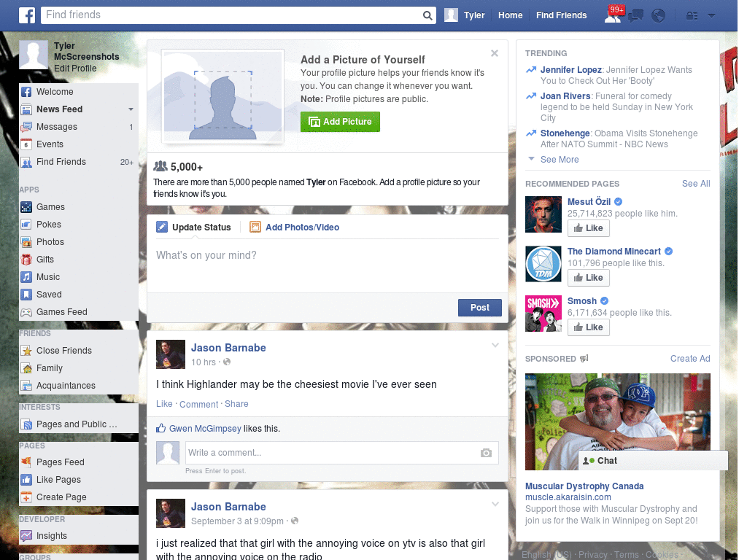This screenshot has width=747, height=560.
Task: Select the Add Photos/Video tab
Action: (295, 227)
